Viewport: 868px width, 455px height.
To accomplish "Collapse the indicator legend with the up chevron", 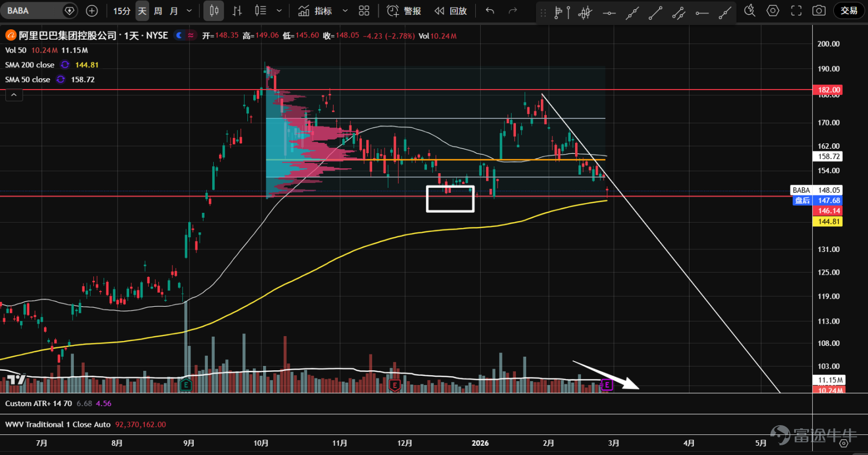I will (14, 95).
